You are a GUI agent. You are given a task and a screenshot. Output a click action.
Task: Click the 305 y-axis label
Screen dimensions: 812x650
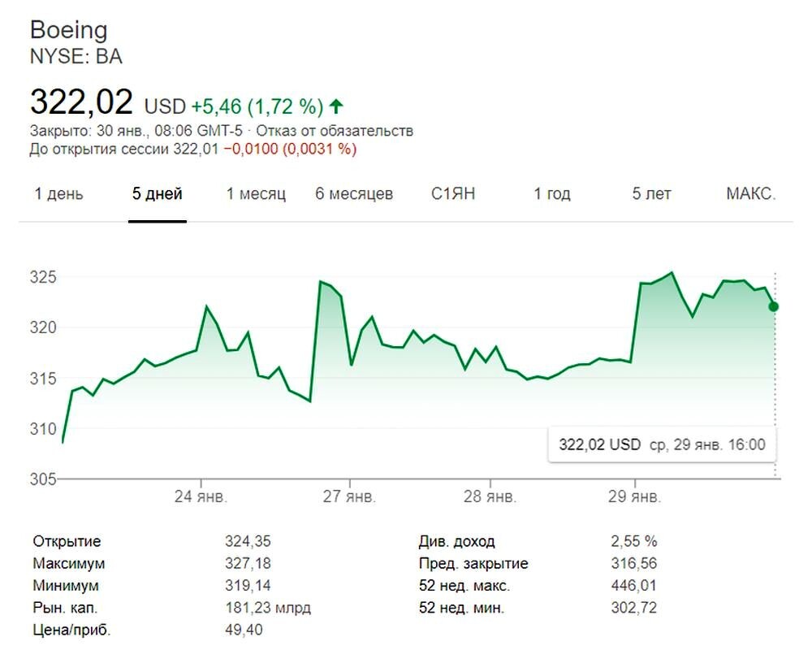click(x=43, y=479)
